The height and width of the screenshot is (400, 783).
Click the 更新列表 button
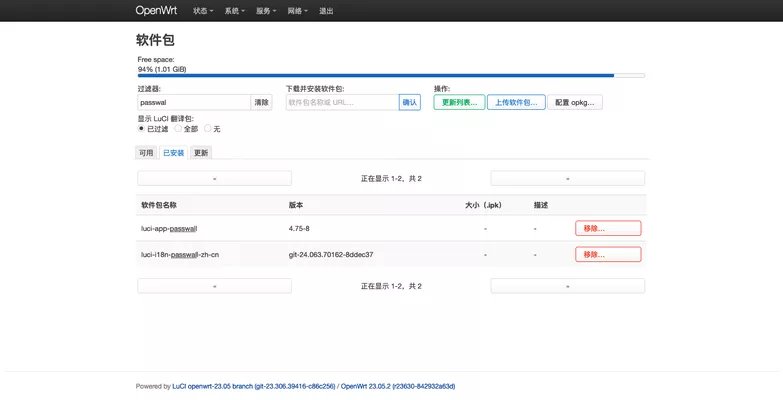click(459, 102)
